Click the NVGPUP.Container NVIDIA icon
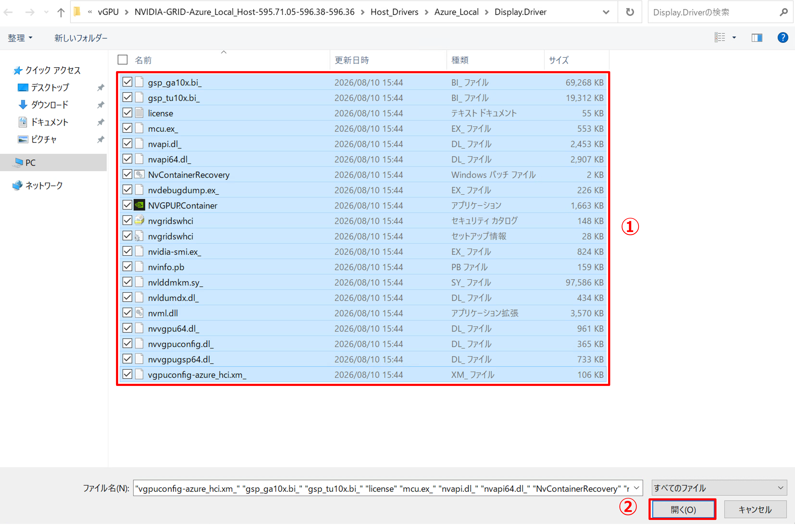The width and height of the screenshot is (795, 532). click(139, 205)
